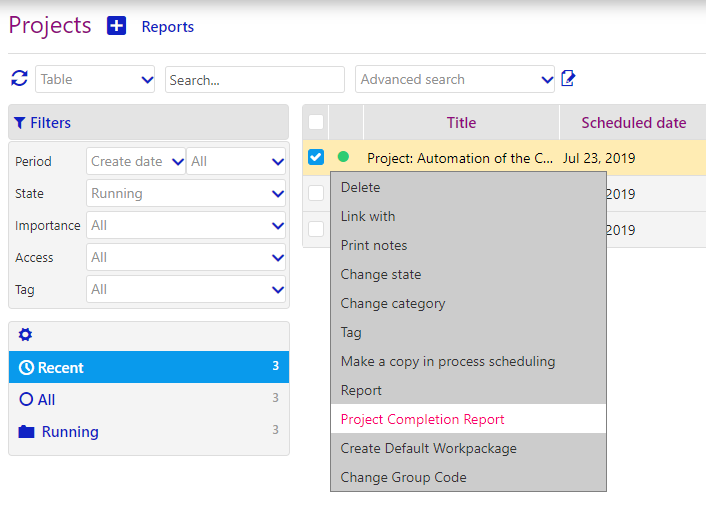This screenshot has height=505, width=706.
Task: Select Project Completion Report menu entry
Action: 468,419
